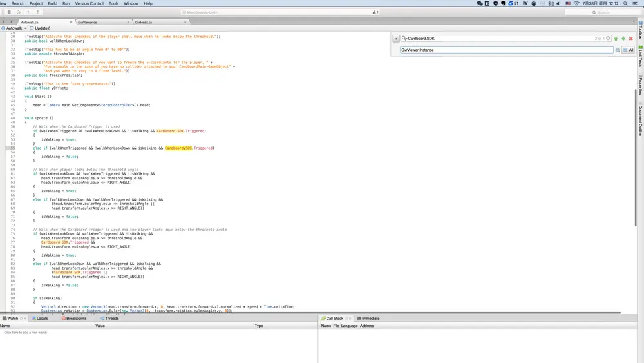Click the Step Out debug icon
Screen dimensions: 644x363
click(x=37, y=12)
